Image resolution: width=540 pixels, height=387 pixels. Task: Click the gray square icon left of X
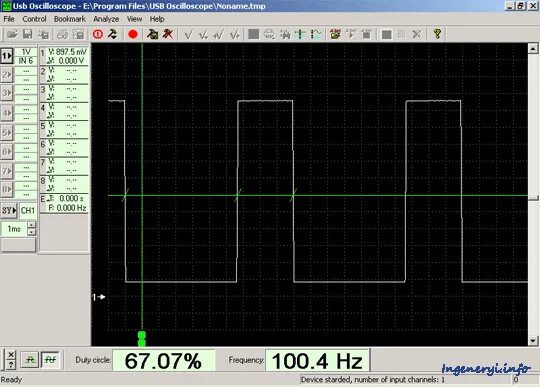tap(386, 34)
